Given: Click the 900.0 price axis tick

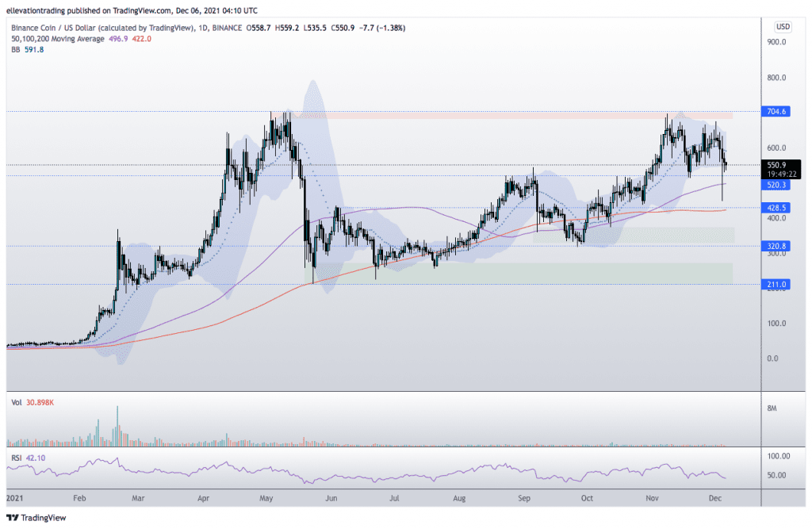Looking at the screenshot, I should pos(776,42).
